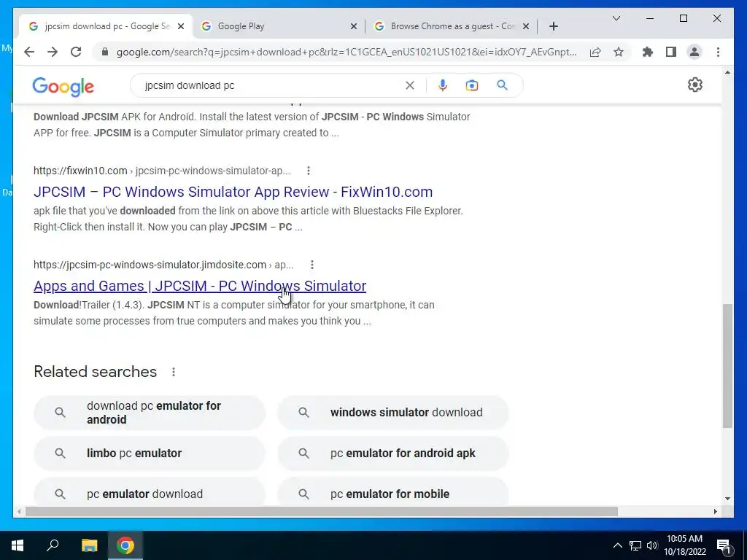Submit search with the magnifier icon
Screen dimensions: 747x560
[x=502, y=85]
